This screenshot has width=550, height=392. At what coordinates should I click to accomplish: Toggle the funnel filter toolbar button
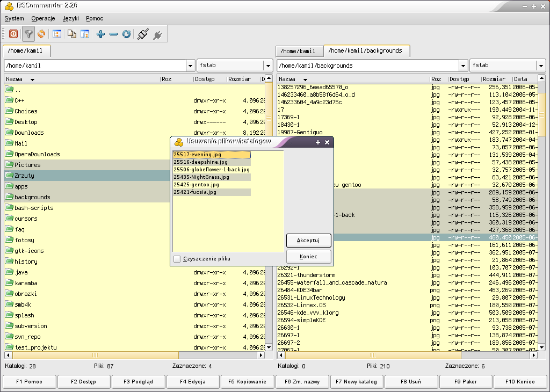pos(28,34)
